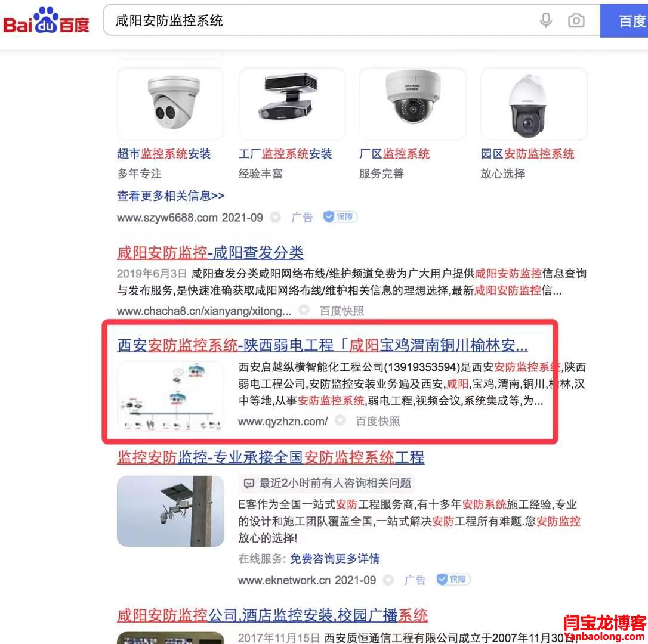Screen dimensions: 648x644
Task: Expand round arrow icon beside szyw6688.com URL
Action: (x=276, y=217)
